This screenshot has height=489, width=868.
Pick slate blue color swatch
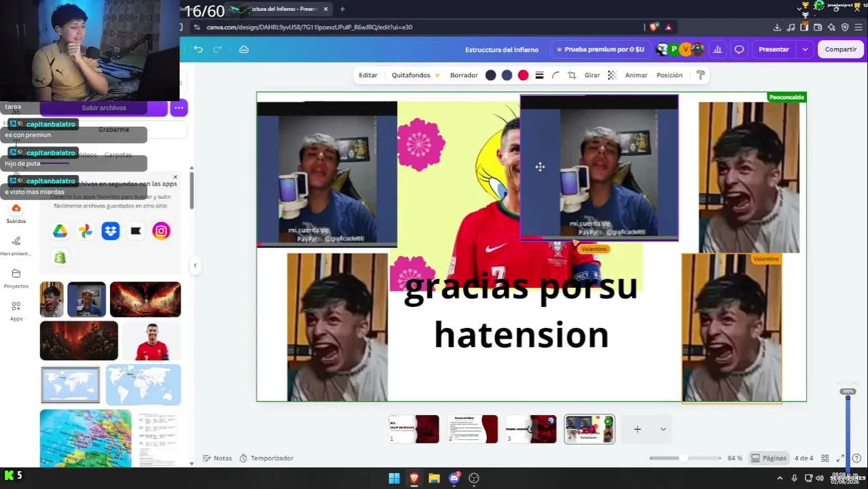(x=507, y=75)
